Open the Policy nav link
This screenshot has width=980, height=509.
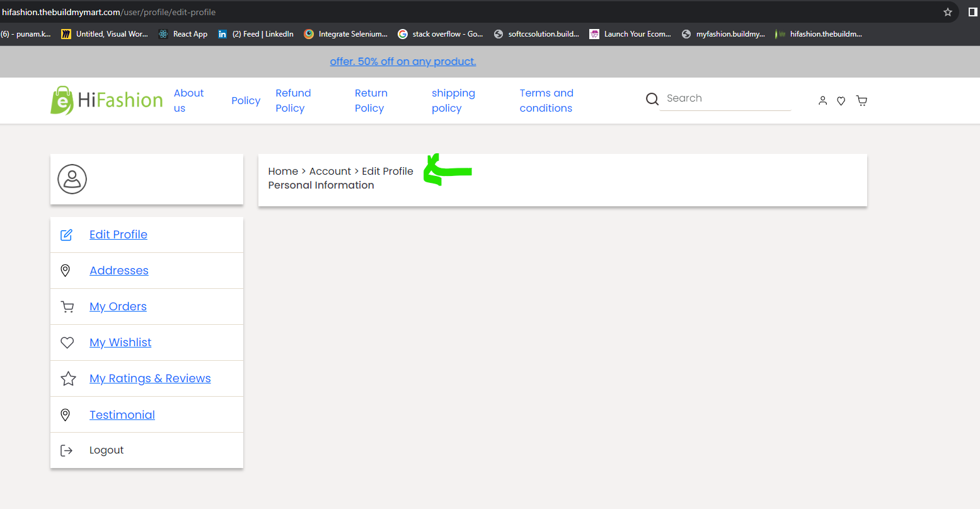tap(246, 100)
